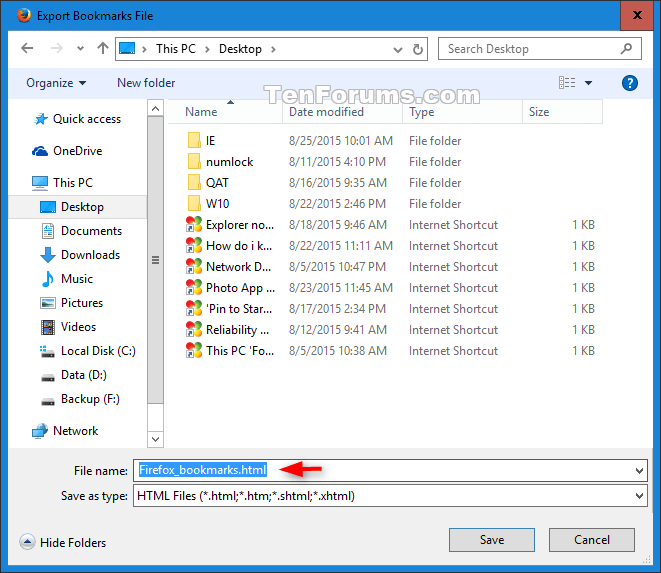Sort by Type column header
Screen dimensions: 661x573
pyautogui.click(x=462, y=112)
